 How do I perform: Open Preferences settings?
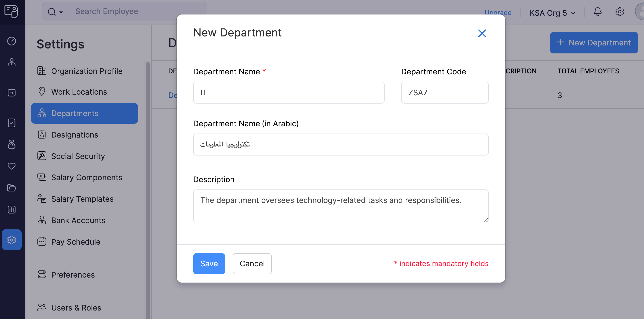point(85,275)
